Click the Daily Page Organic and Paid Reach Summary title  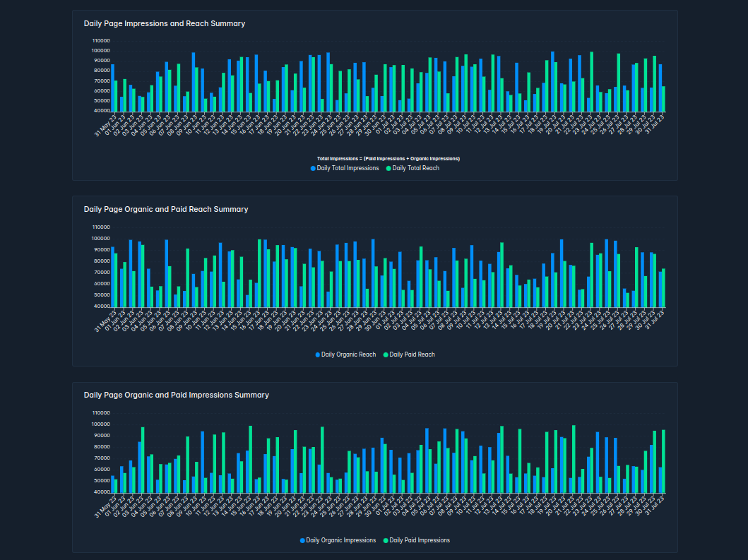pyautogui.click(x=166, y=209)
